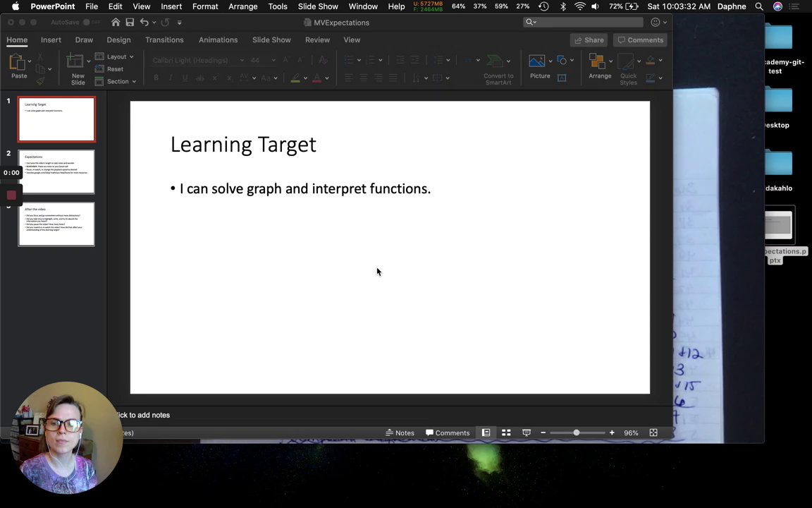The width and height of the screenshot is (812, 508).
Task: Open the Slide Show menu in menu bar
Action: pos(318,7)
